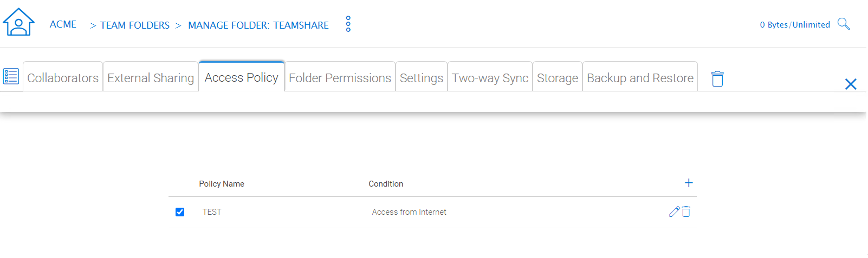Click the ACME breadcrumb link
The image size is (868, 258).
(63, 24)
